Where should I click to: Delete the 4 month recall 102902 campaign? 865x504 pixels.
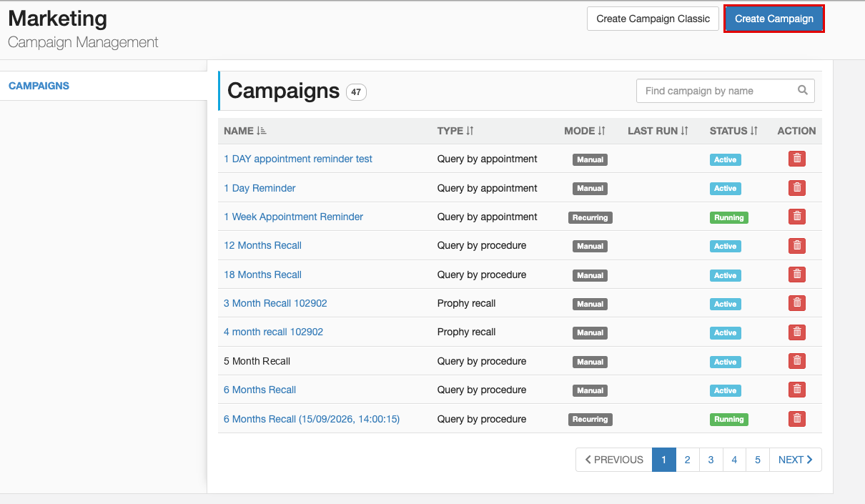click(797, 332)
